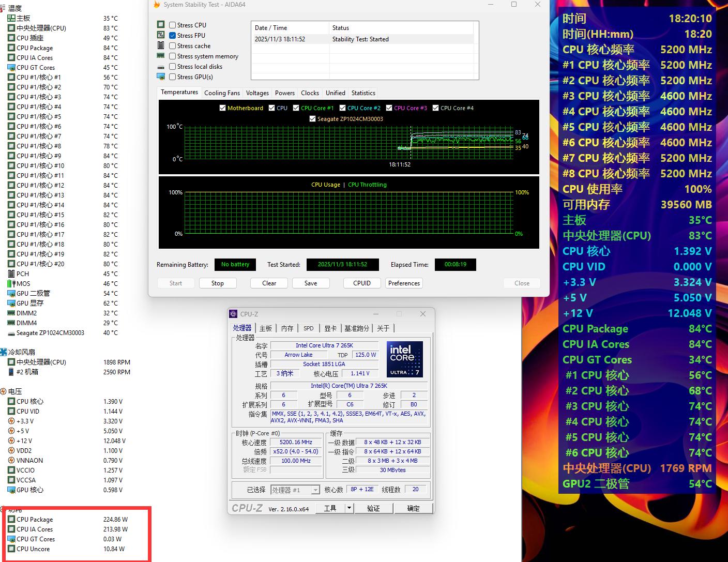Image resolution: width=728 pixels, height=562 pixels.
Task: Click the icon beside CPU GT Cores 45 °C row
Action: coord(11,67)
